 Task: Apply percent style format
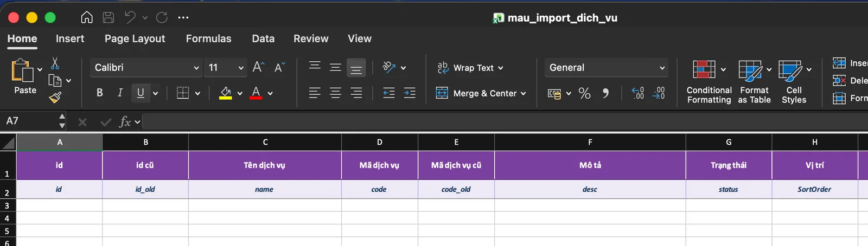[x=584, y=93]
